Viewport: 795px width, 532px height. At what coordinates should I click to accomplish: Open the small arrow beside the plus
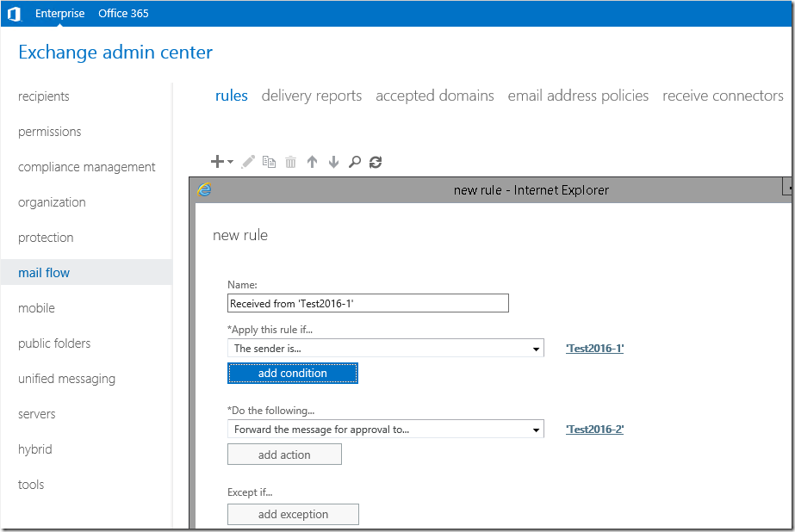(230, 162)
